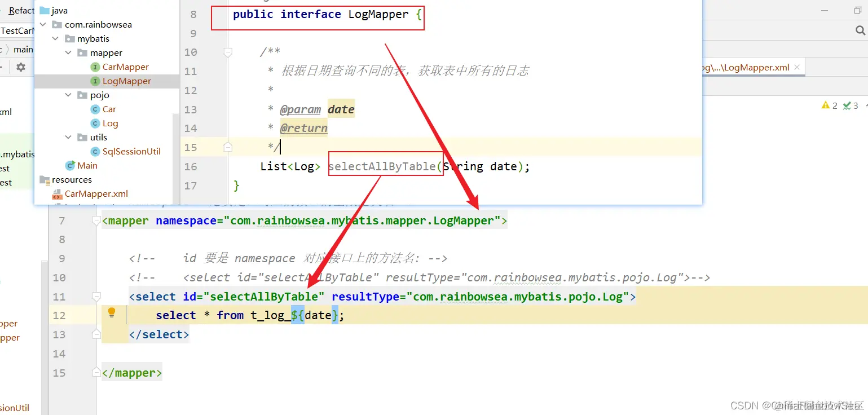Collapse the mapper package chevron
This screenshot has height=415, width=868.
[68, 52]
